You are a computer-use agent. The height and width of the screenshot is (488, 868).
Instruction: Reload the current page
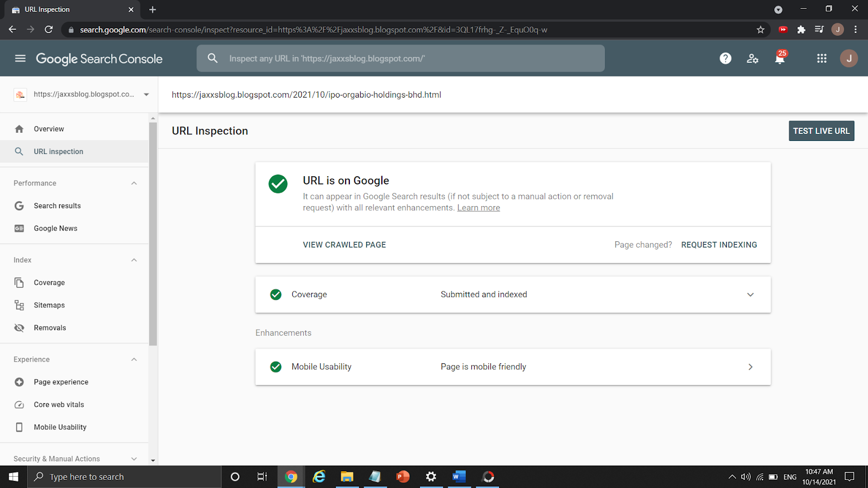[49, 30]
